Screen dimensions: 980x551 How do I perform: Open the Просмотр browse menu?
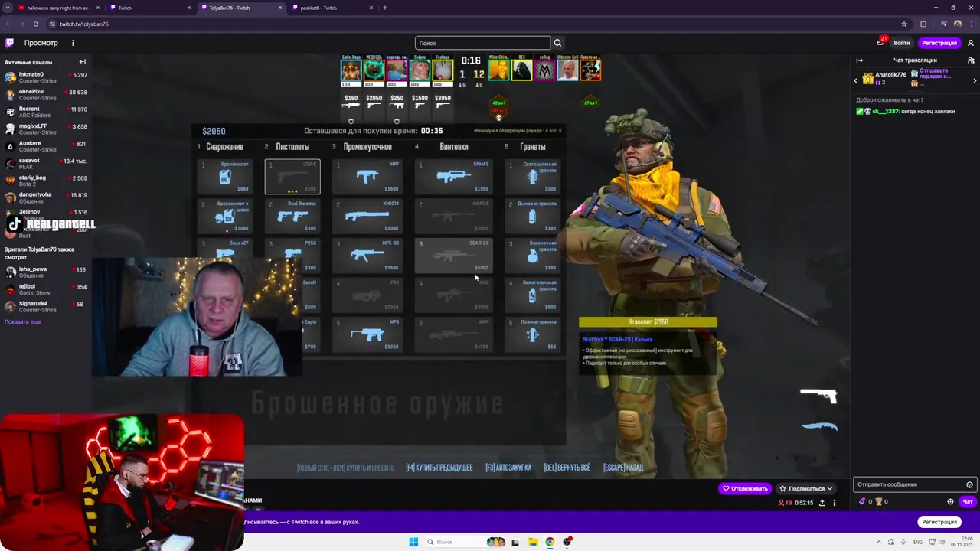[41, 43]
